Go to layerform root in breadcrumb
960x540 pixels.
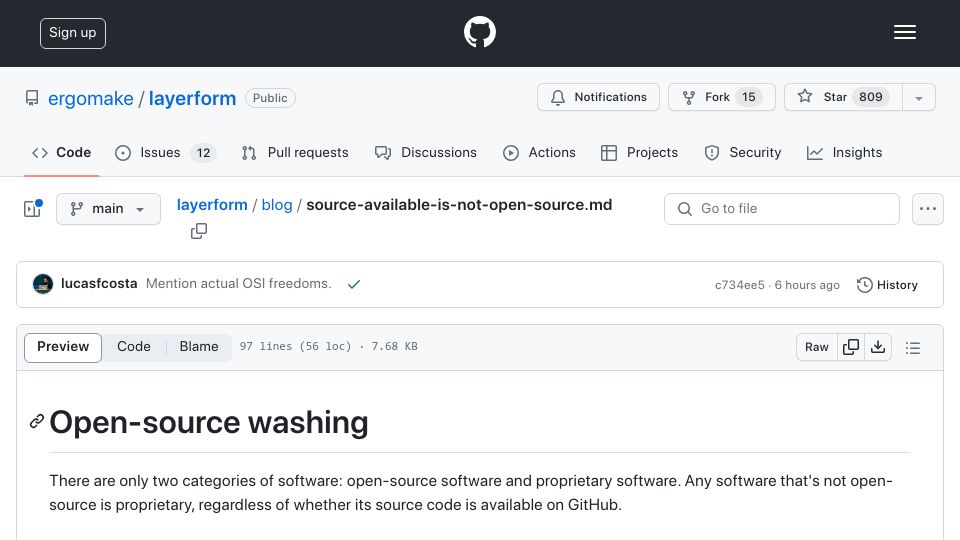tap(212, 205)
